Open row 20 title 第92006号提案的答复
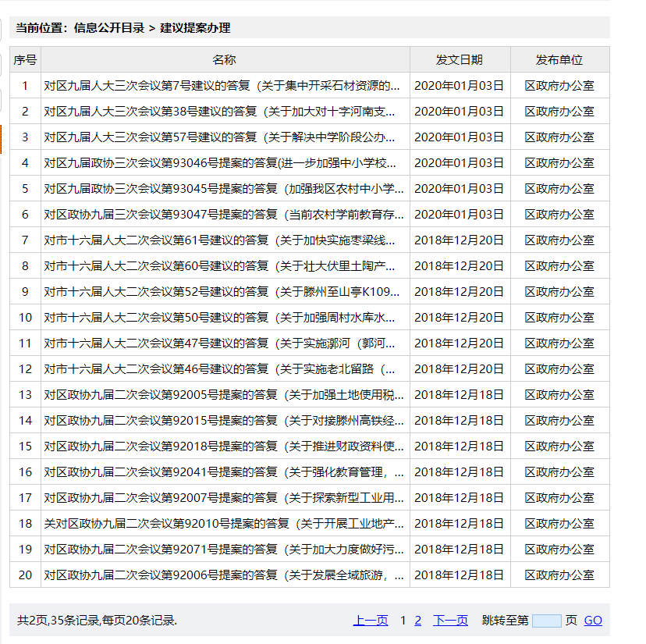Screen dimensions: 646x644 224,575
